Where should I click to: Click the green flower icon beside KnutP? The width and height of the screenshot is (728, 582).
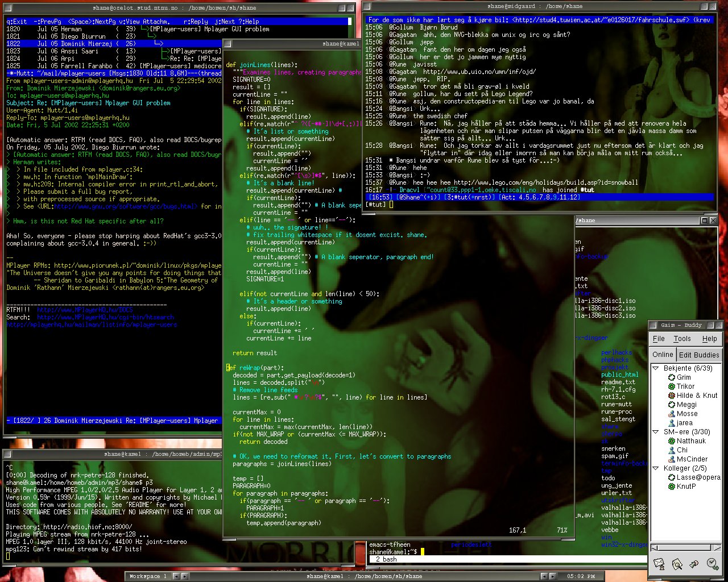(x=672, y=487)
